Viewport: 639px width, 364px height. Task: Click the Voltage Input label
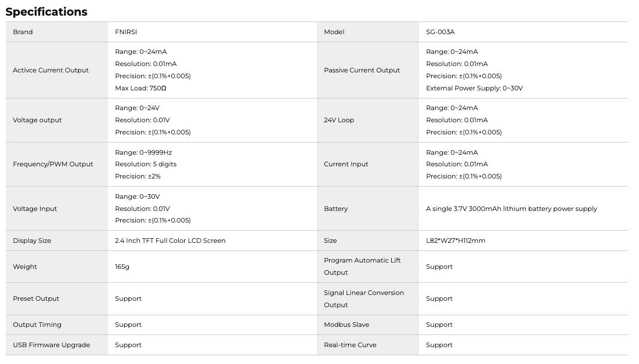(35, 209)
